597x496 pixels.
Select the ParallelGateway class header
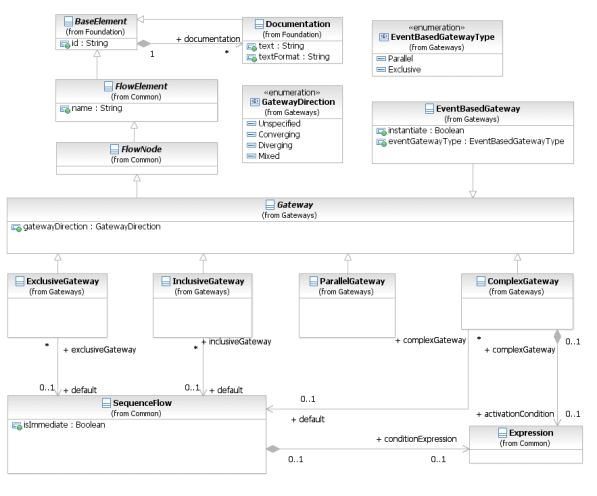click(347, 286)
